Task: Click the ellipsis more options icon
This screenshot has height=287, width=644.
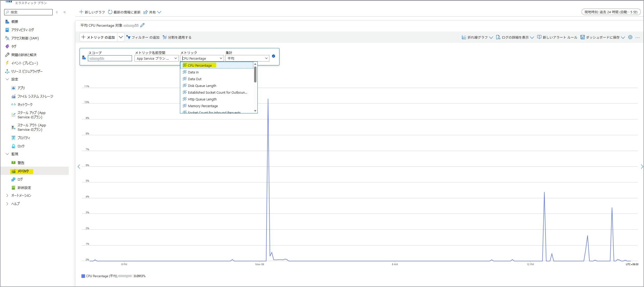Action: 638,37
